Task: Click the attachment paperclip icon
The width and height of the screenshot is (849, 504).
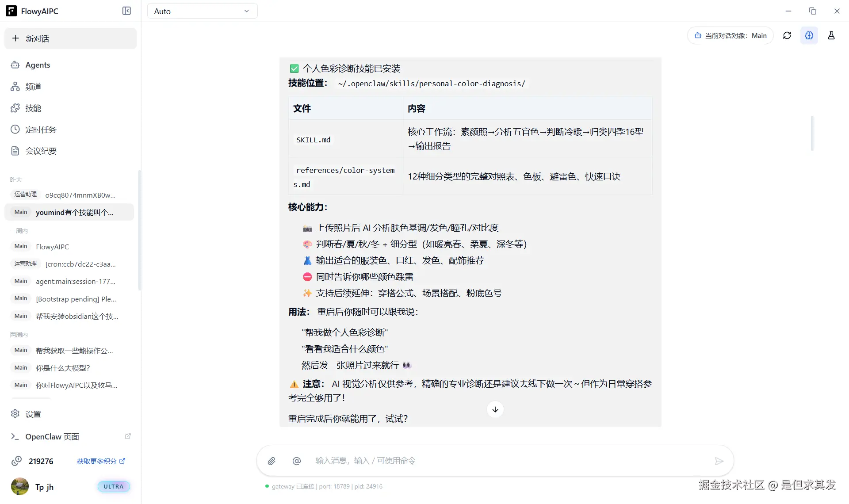Action: pos(272,461)
